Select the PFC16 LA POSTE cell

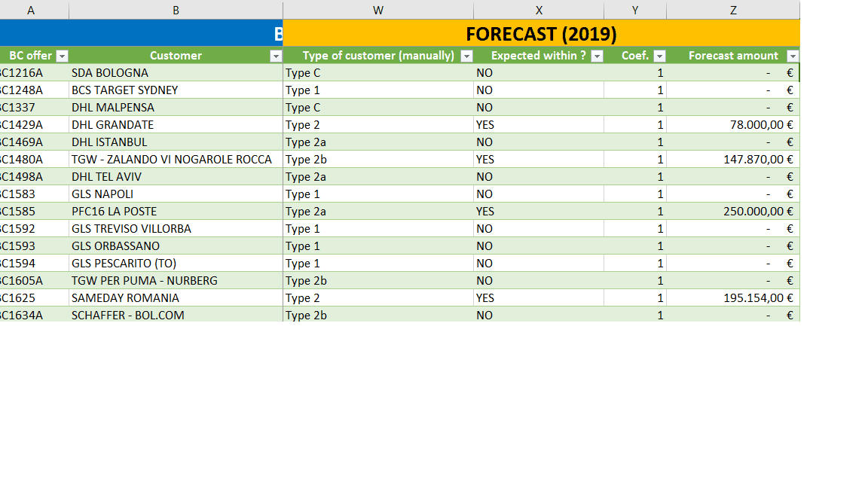[x=176, y=212]
